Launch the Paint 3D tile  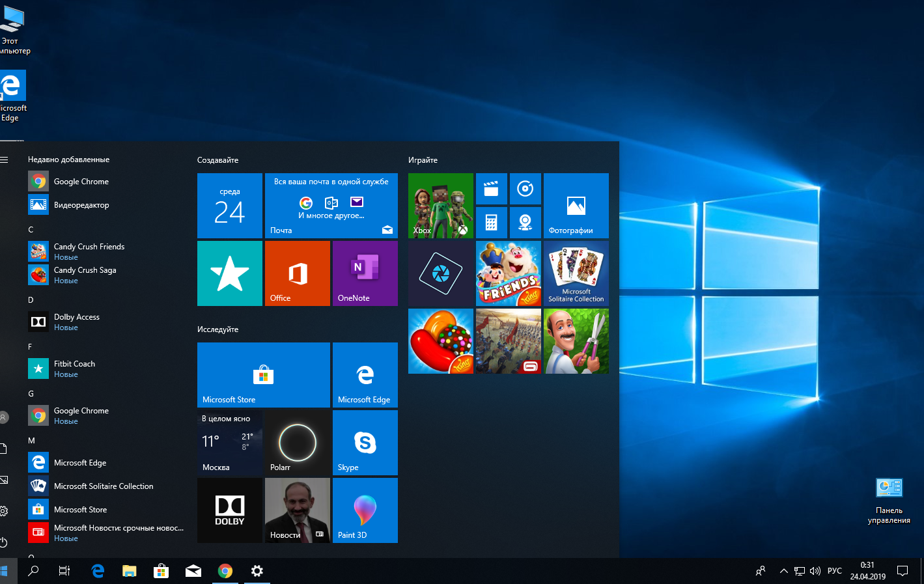(365, 510)
